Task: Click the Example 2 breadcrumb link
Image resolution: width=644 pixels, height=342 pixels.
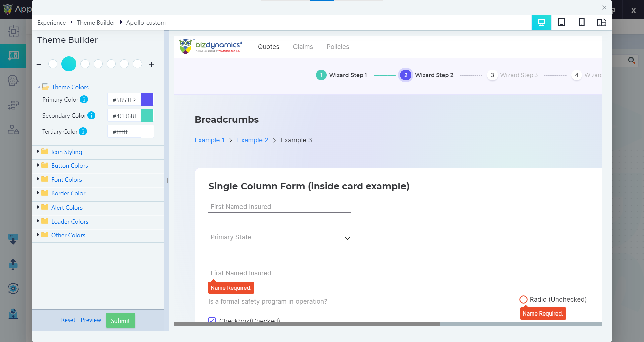Action: pos(253,140)
